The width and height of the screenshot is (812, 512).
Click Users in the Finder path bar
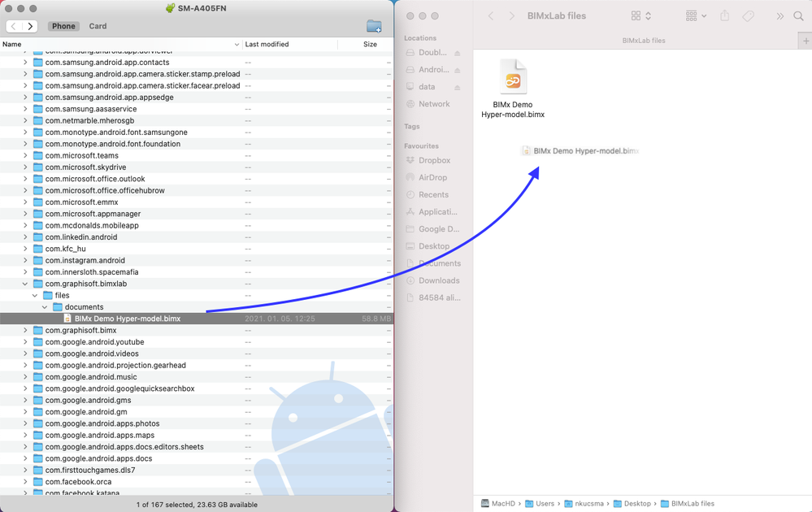click(539, 503)
